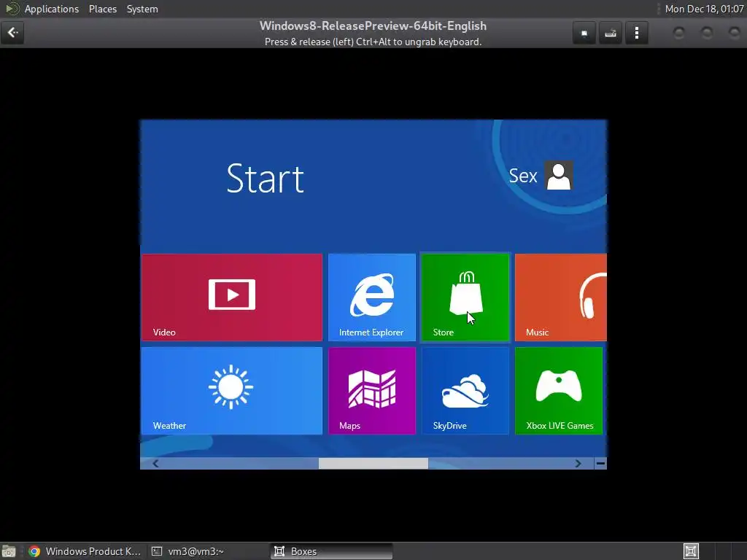
Task: Open the Boxes three-dot menu
Action: [x=636, y=34]
